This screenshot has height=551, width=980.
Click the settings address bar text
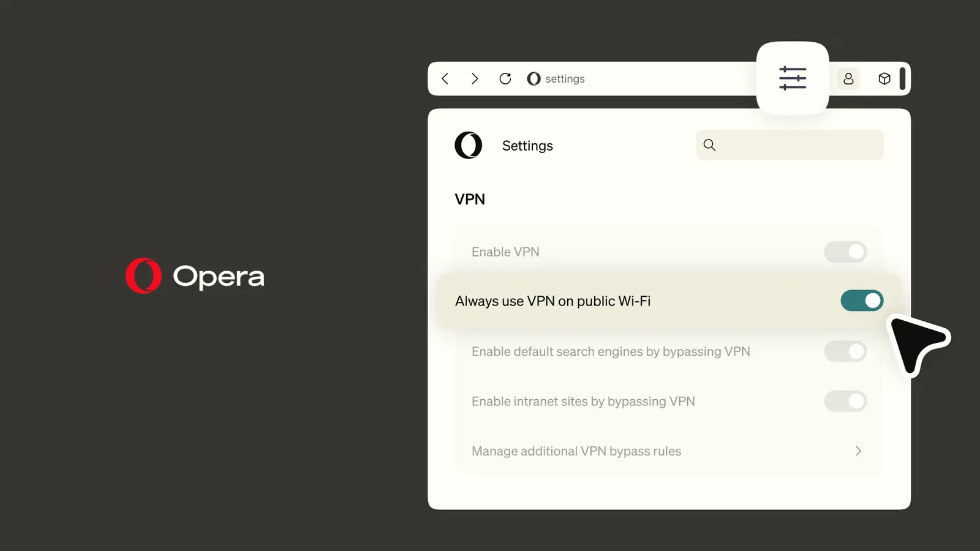pos(565,79)
